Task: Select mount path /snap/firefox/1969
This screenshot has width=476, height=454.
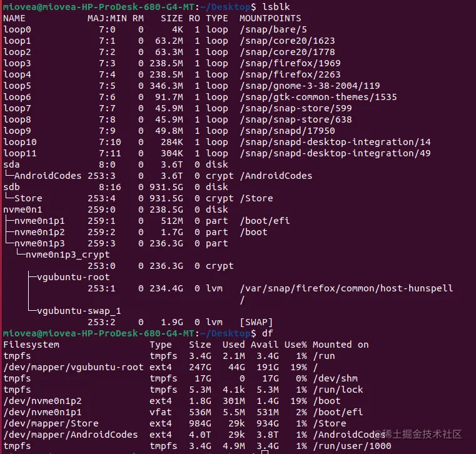Action: (290, 63)
